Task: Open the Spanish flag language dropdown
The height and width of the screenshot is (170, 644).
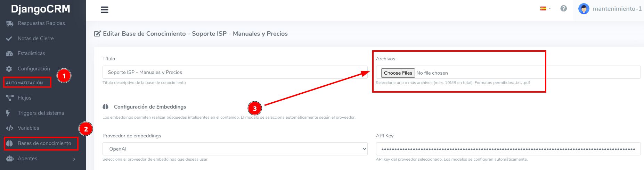Action: 545,8
